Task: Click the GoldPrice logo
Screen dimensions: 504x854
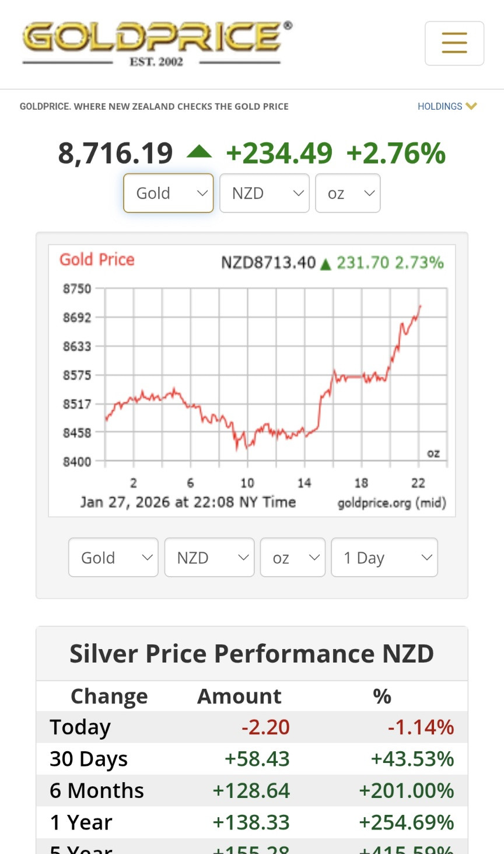Action: pos(157,44)
